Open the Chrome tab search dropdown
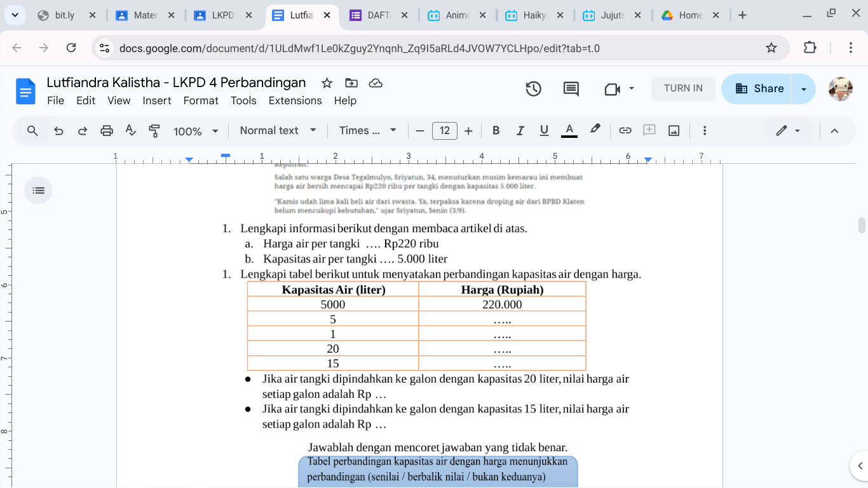 [x=15, y=15]
